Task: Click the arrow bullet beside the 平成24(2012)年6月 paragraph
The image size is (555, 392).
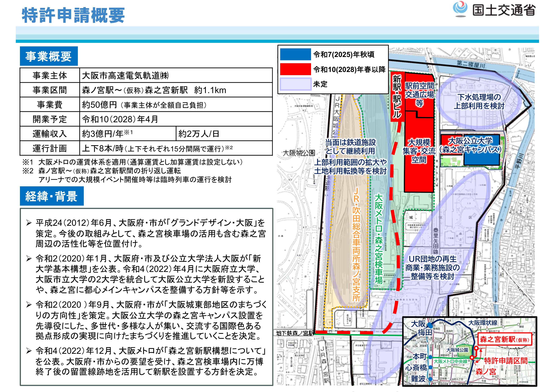Action: point(29,223)
